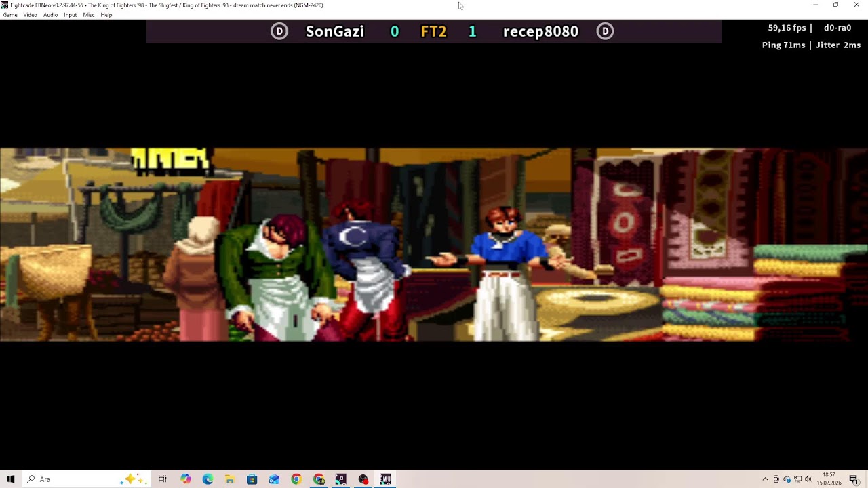Image resolution: width=868 pixels, height=488 pixels.
Task: Click the search highlights sparkle icon
Action: [133, 479]
